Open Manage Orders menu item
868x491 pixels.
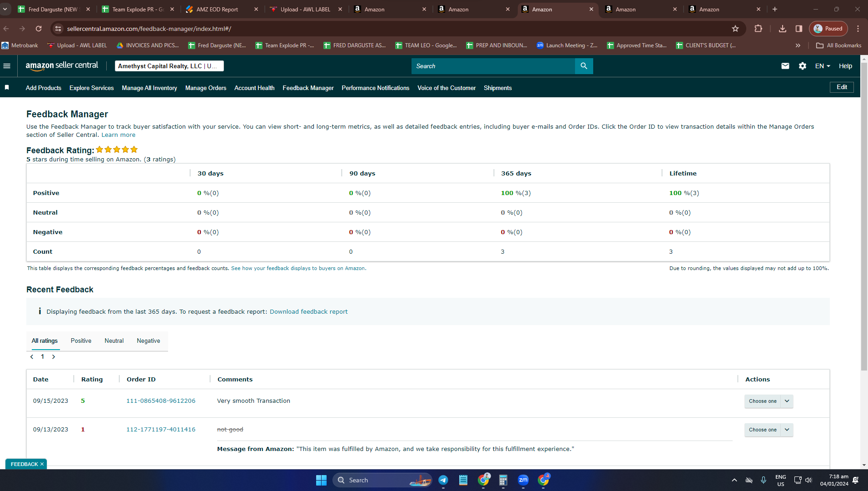tap(206, 88)
